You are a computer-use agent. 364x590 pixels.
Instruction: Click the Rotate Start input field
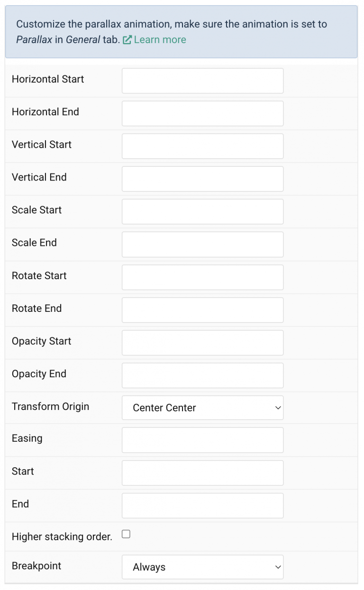(x=202, y=277)
